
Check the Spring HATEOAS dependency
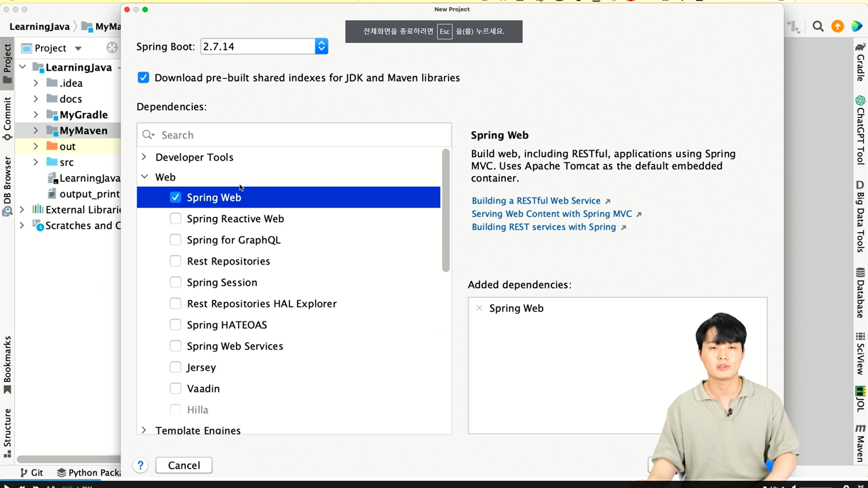(x=175, y=325)
